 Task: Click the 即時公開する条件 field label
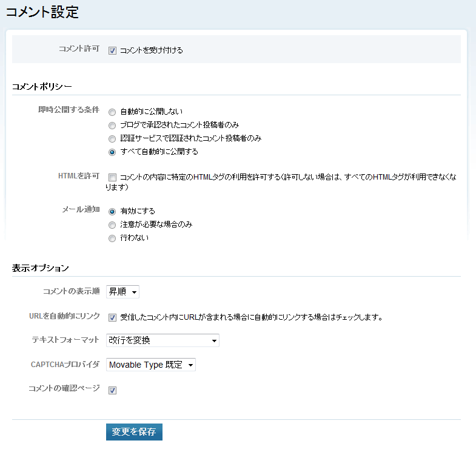[x=68, y=110]
